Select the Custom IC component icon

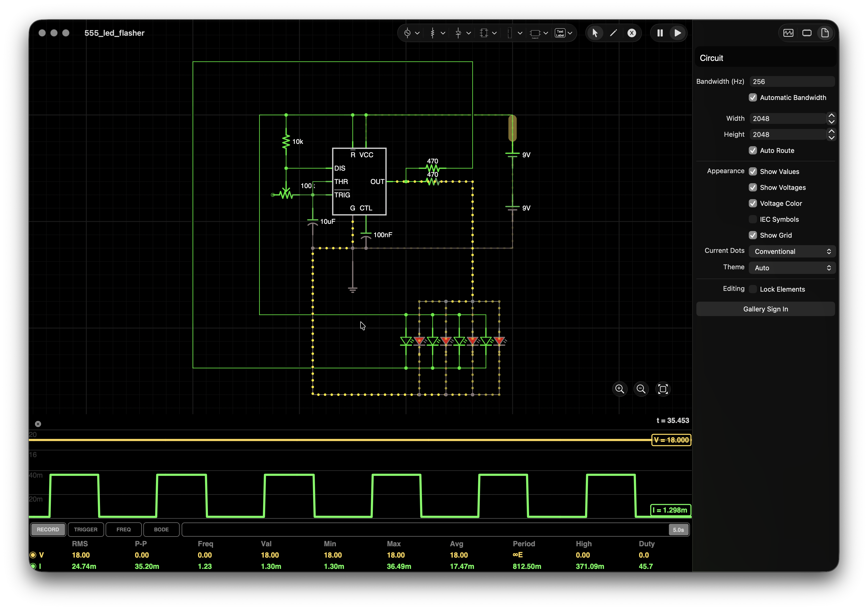pos(535,33)
